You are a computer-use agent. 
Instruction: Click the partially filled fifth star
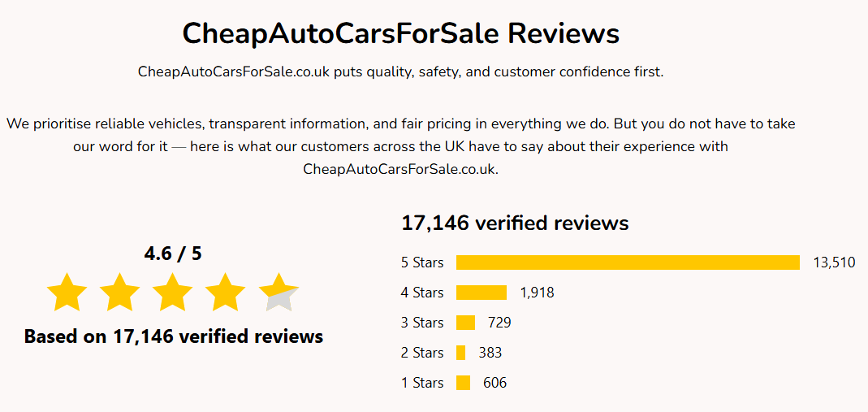click(279, 293)
